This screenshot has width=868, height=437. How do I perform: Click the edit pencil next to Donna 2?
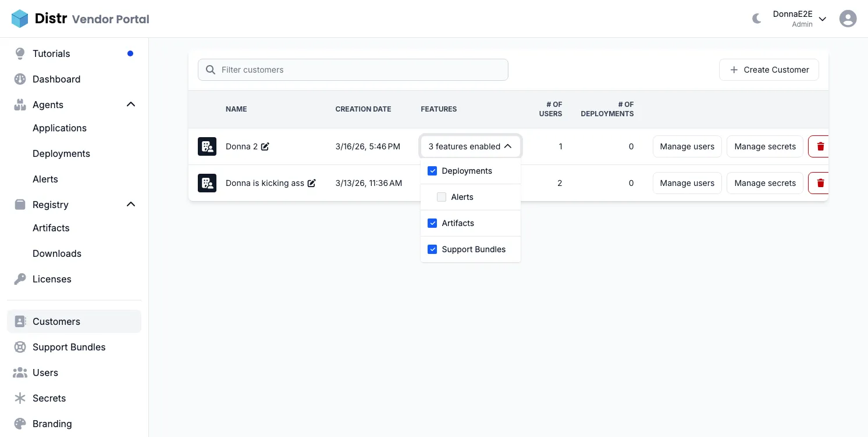[x=266, y=146]
